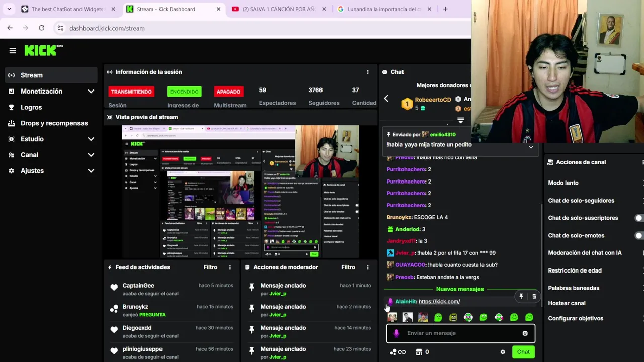644x362 pixels.
Task: Reload the browser page
Action: pos(41,28)
